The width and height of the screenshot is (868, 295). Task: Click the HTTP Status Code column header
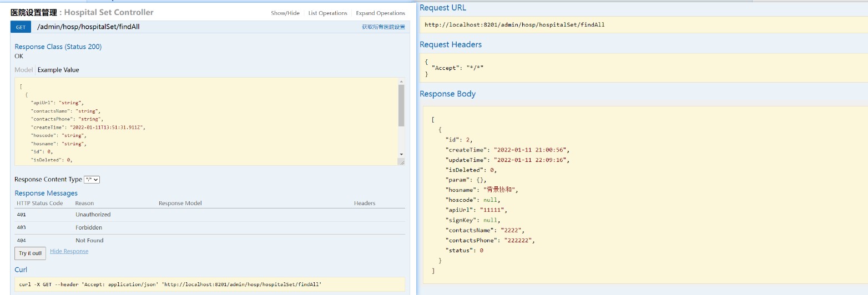click(40, 204)
